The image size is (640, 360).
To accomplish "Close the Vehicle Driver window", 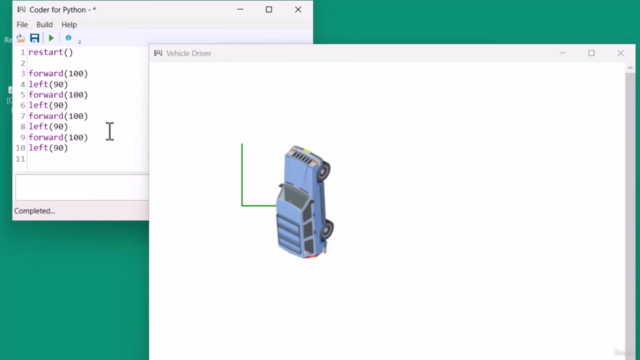I will coord(620,53).
